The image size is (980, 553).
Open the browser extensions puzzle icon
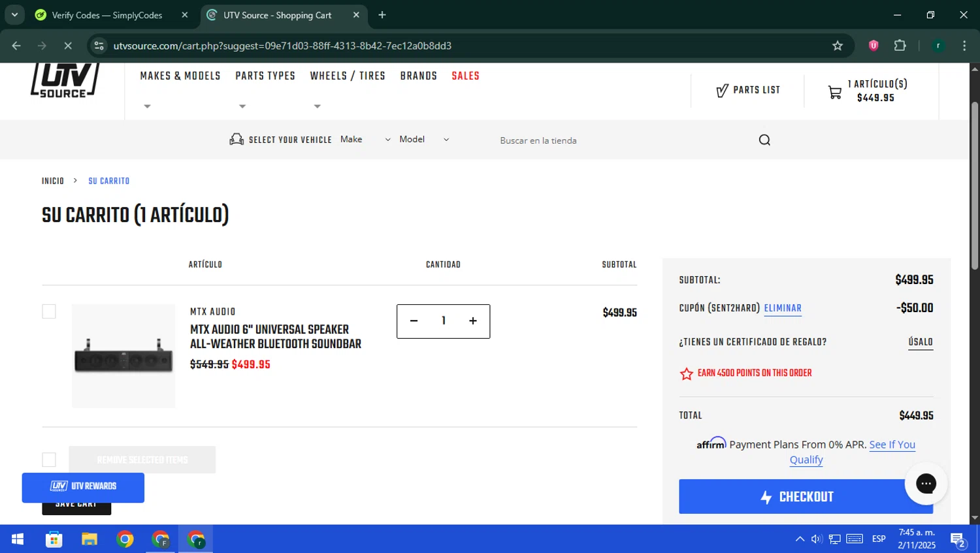tap(900, 46)
